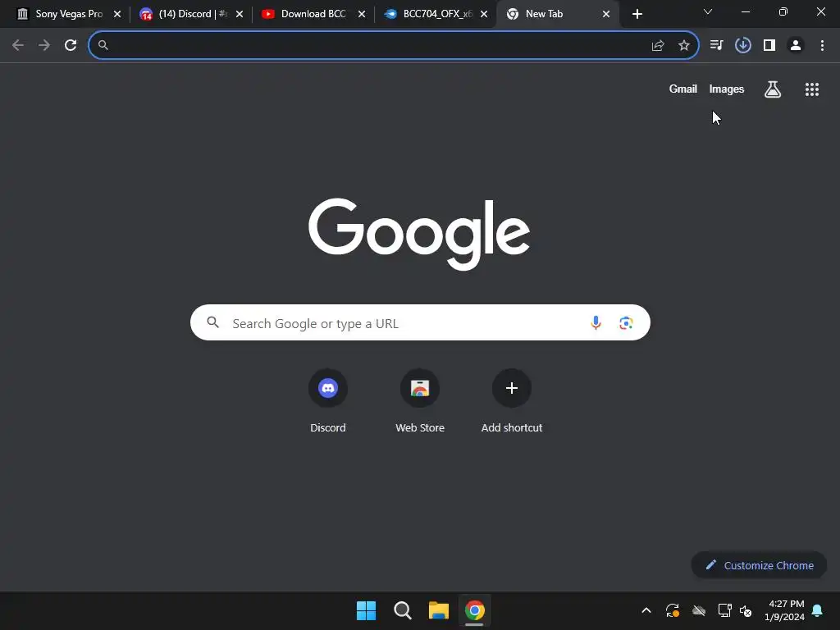Screen dimensions: 840x630
Task: Open the Web Store shortcut
Action: click(420, 400)
